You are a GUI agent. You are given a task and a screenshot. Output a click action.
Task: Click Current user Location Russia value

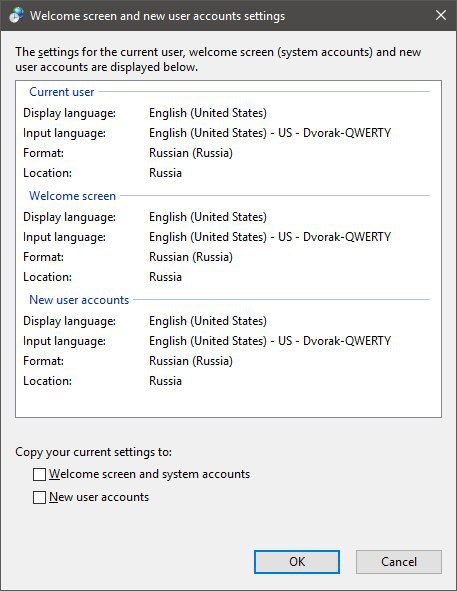pyautogui.click(x=166, y=173)
